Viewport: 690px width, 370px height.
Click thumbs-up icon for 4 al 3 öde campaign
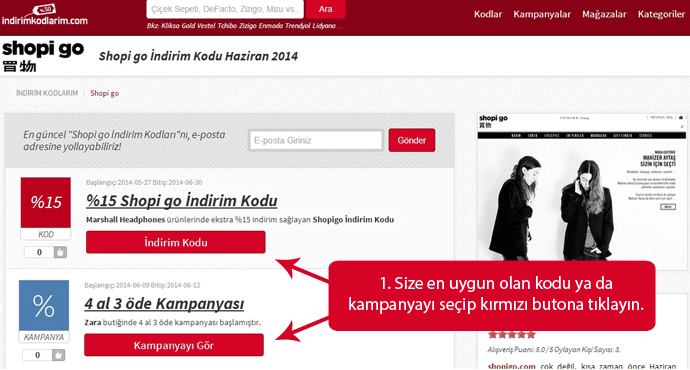click(x=58, y=355)
